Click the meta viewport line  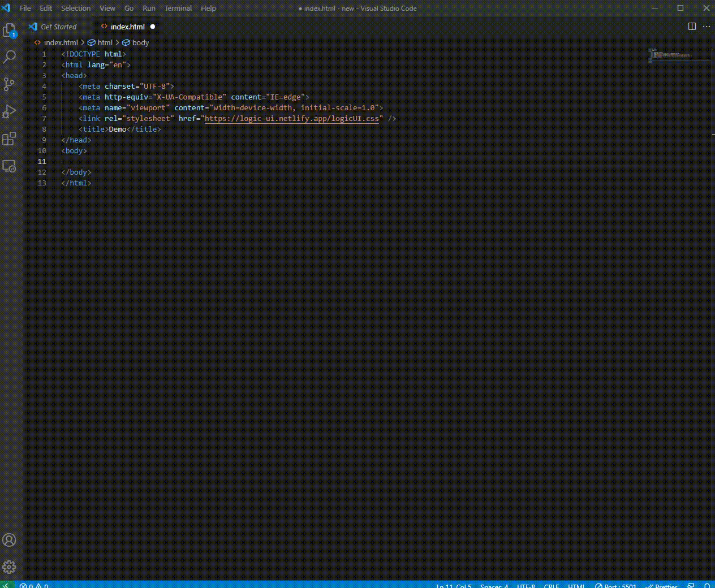[231, 108]
